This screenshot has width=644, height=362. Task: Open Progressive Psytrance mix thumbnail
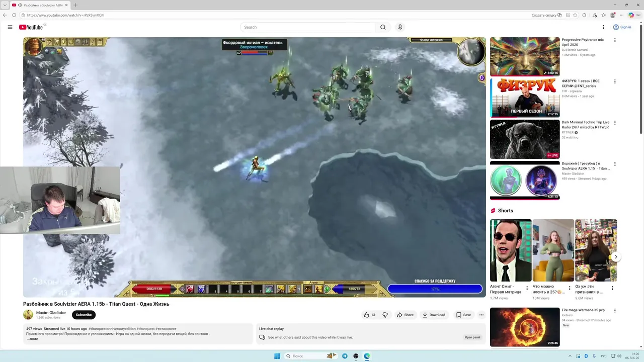tap(525, 56)
